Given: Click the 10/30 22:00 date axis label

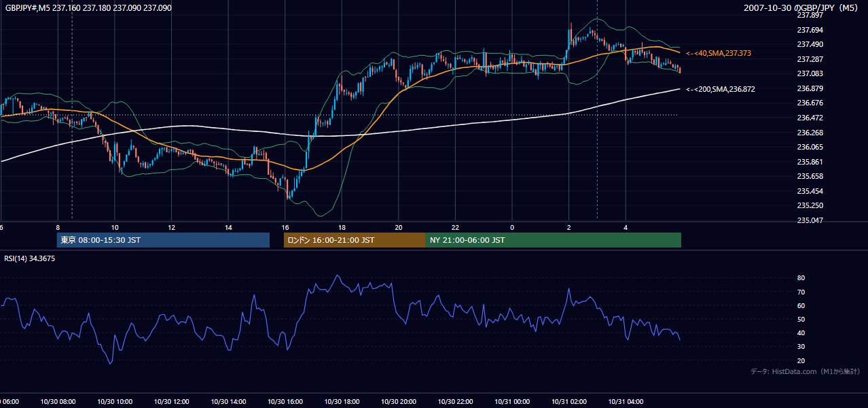Looking at the screenshot, I should coord(455,401).
